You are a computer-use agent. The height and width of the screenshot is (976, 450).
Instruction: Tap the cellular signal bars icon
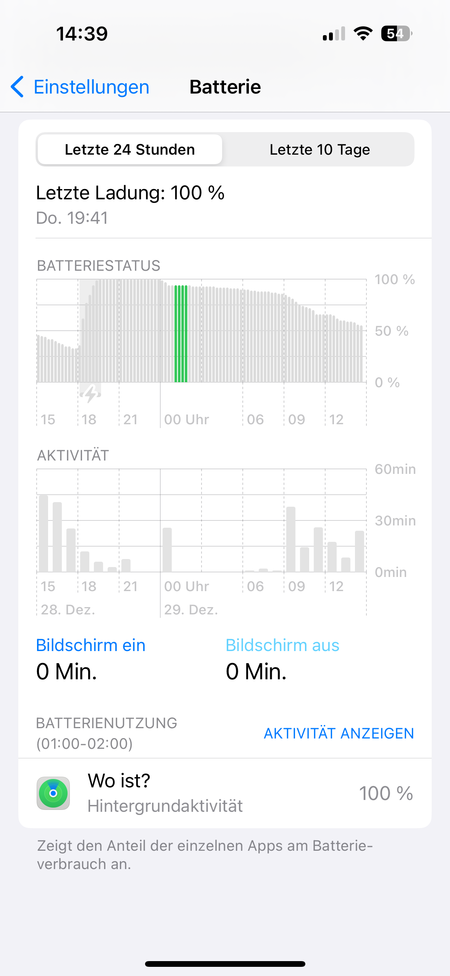tap(334, 34)
